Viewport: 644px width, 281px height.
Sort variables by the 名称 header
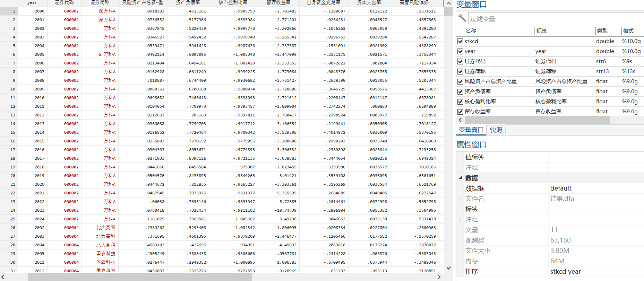click(499, 31)
